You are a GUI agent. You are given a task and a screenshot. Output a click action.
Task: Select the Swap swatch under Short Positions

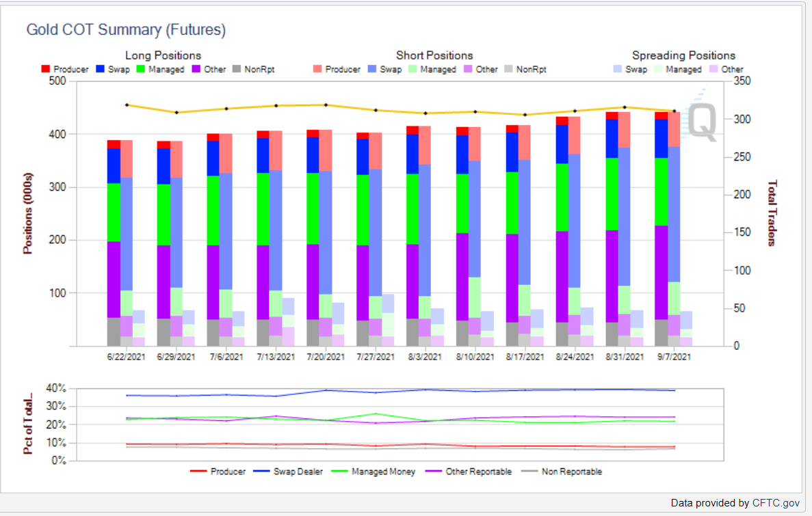tap(372, 69)
